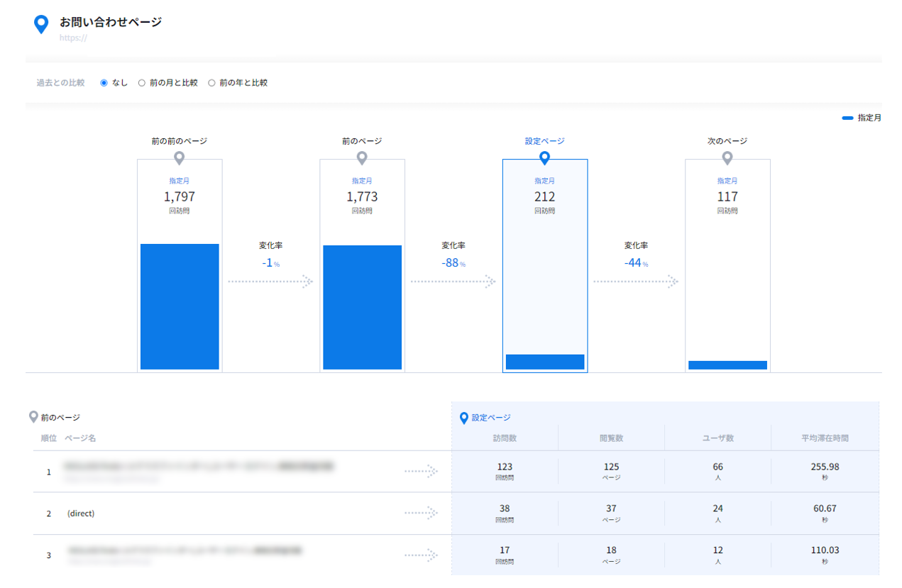The height and width of the screenshot is (588, 902).
Task: Click the highlighted 設定ページ card showing 212
Action: (545, 265)
